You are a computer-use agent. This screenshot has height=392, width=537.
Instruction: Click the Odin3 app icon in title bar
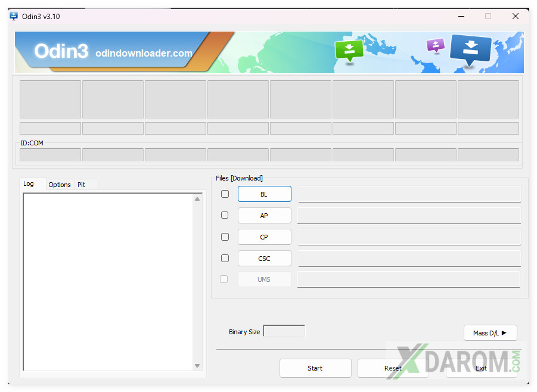pos(14,16)
